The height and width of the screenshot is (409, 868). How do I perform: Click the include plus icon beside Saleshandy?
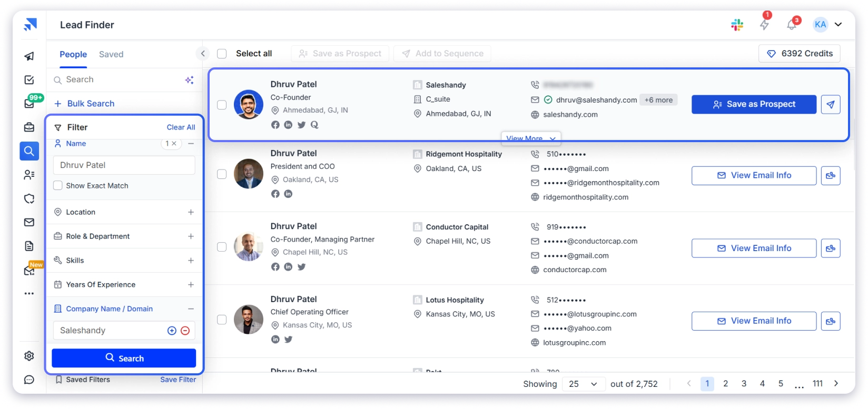click(x=172, y=331)
